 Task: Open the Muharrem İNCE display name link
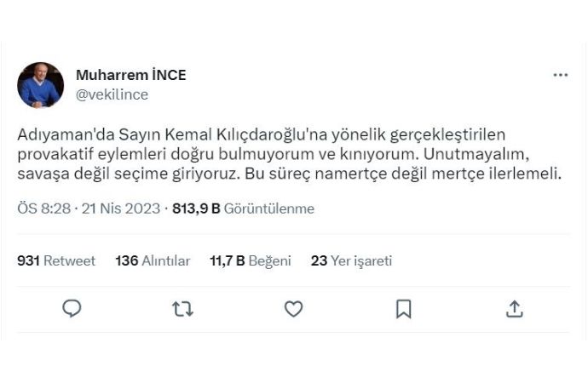click(130, 75)
